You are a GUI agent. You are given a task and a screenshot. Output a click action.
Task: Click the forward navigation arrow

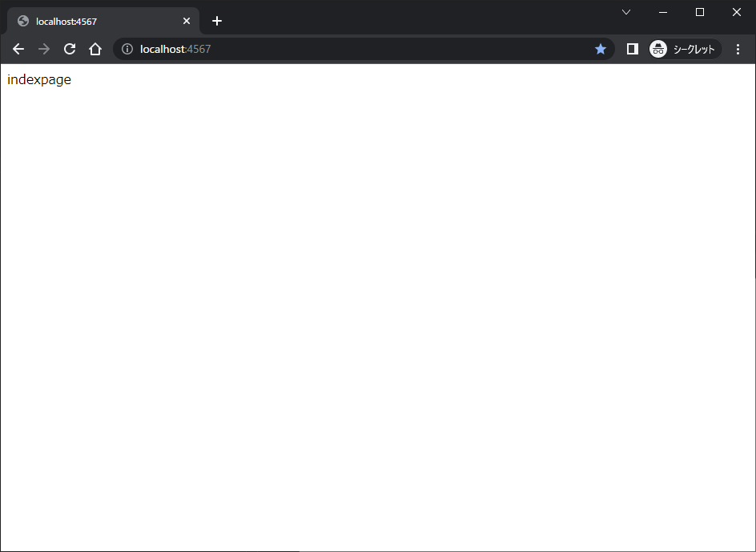coord(44,49)
